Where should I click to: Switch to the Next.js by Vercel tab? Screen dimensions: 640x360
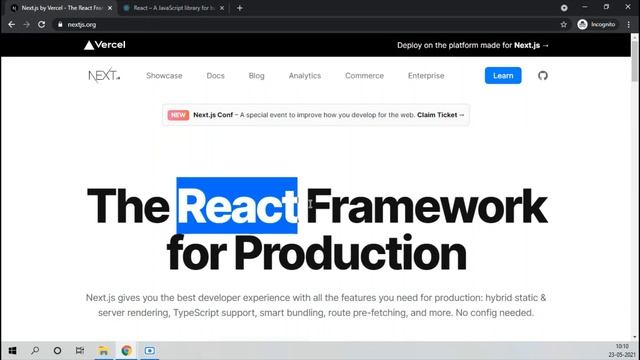coord(61,8)
